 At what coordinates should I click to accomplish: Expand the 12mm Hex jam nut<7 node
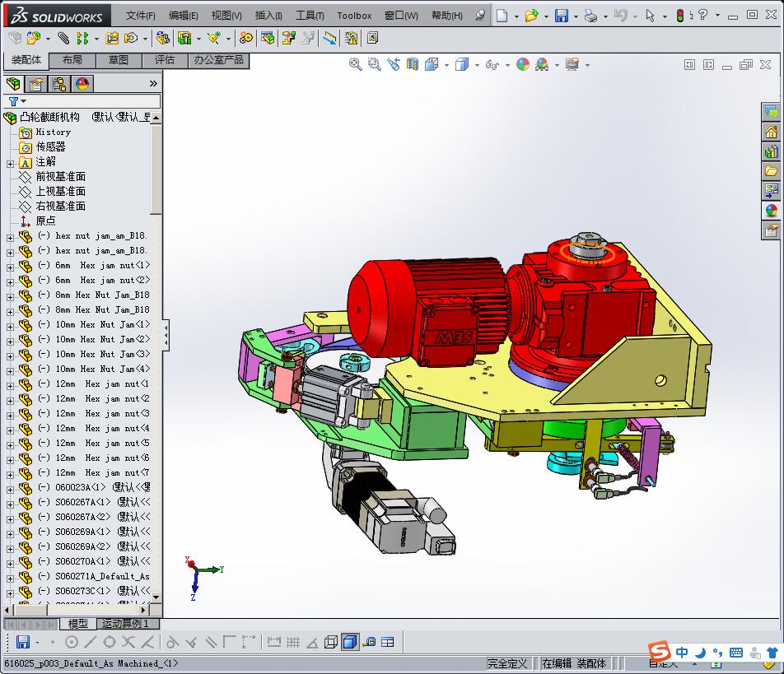[x=10, y=475]
